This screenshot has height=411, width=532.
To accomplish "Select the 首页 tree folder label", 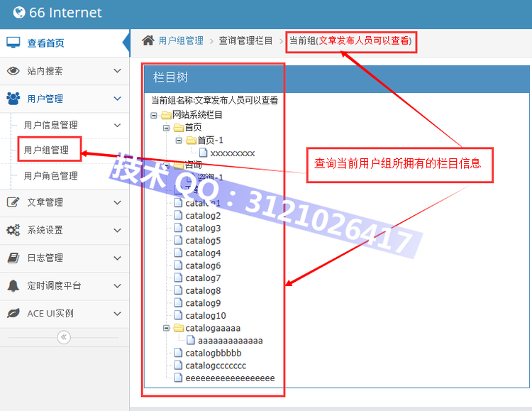I will pos(194,128).
